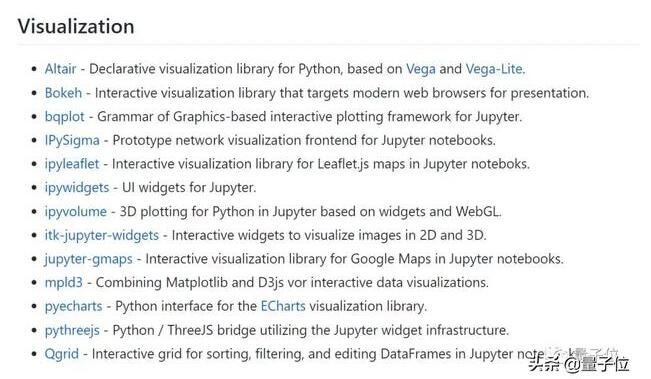The width and height of the screenshot is (651, 379).
Task: Open the itk-jupyter-widgets link
Action: point(102,235)
